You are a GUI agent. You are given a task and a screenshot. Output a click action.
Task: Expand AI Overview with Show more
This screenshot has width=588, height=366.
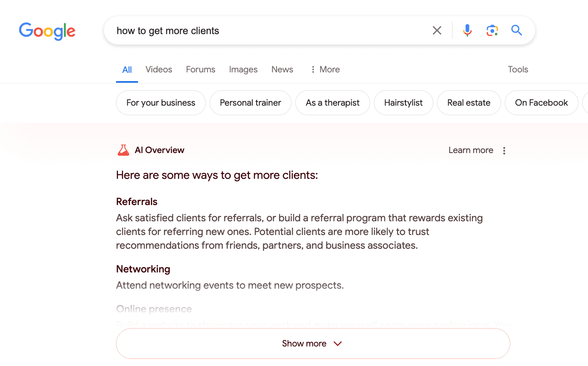click(313, 344)
